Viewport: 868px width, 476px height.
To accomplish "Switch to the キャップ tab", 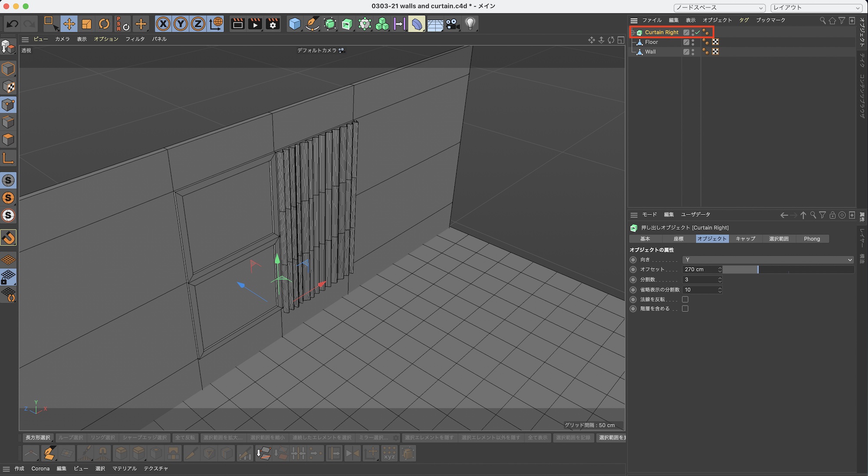I will tap(745, 239).
